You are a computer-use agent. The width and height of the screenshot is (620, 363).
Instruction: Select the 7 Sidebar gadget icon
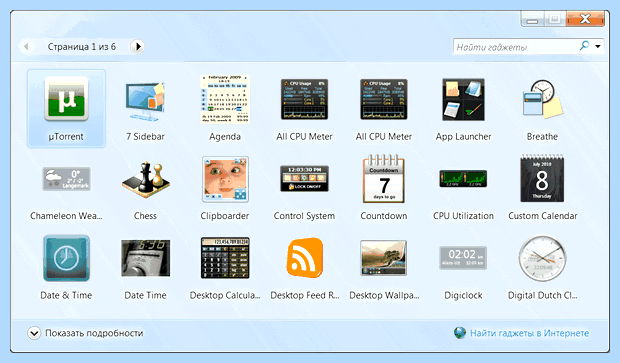(x=145, y=101)
